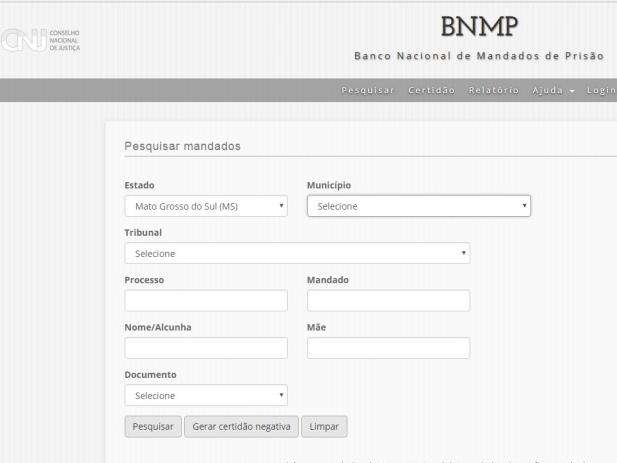Click the BNMP title heading

coord(479,27)
